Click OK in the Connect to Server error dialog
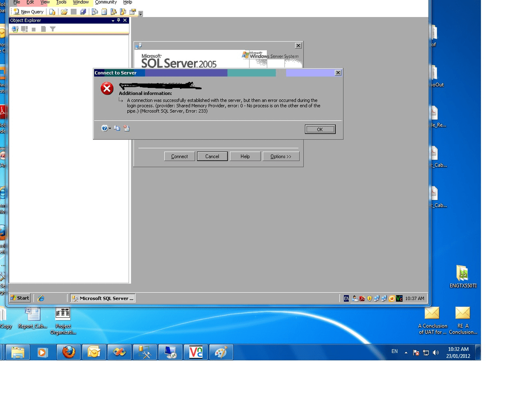 coord(320,129)
